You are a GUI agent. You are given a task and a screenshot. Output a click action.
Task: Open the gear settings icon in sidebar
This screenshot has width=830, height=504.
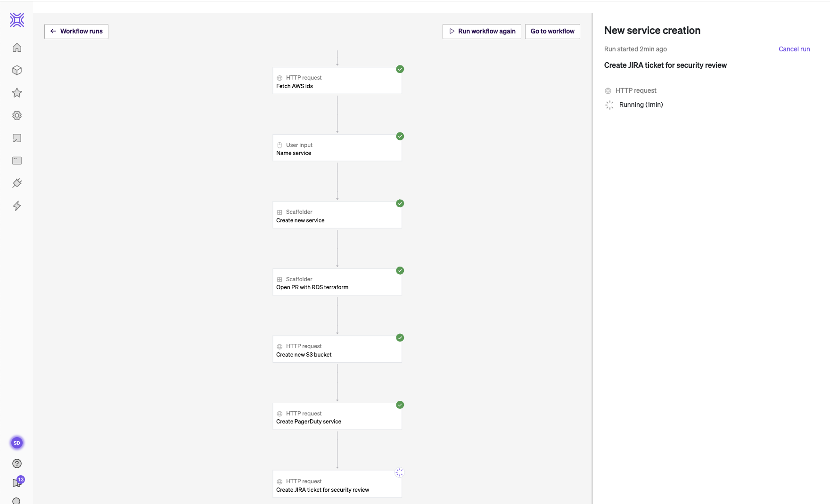click(17, 115)
